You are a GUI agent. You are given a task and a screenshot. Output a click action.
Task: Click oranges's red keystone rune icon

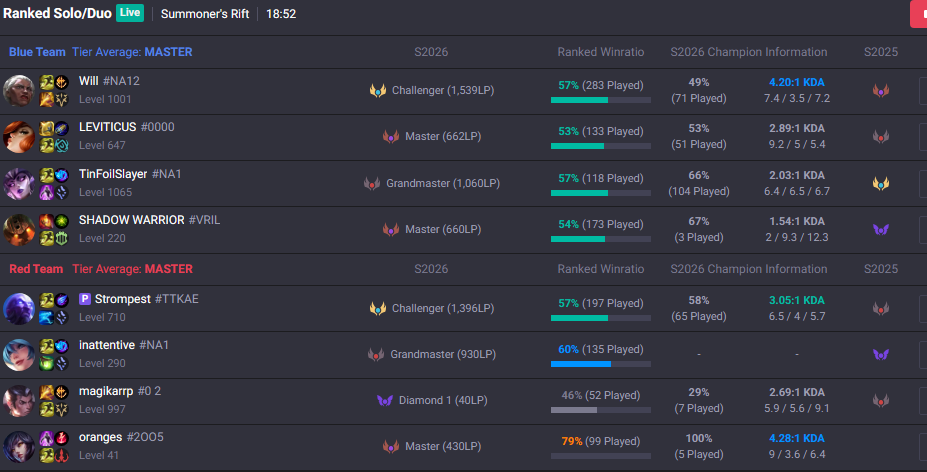click(x=61, y=438)
